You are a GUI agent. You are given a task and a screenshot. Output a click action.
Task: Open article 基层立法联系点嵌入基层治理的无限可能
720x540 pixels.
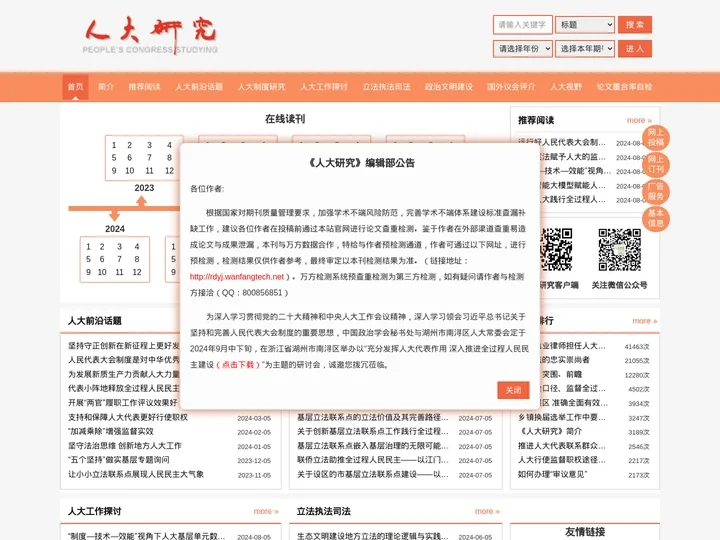pyautogui.click(x=373, y=445)
